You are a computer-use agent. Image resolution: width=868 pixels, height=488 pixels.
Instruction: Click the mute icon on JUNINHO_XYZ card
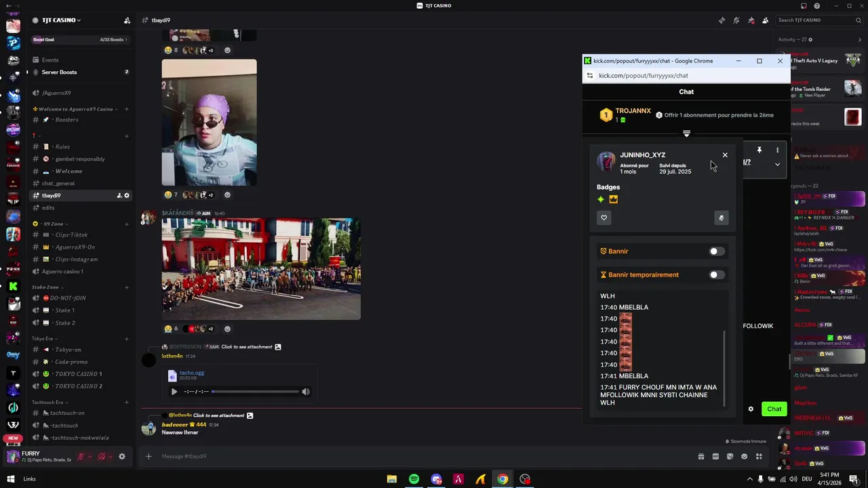tap(722, 218)
